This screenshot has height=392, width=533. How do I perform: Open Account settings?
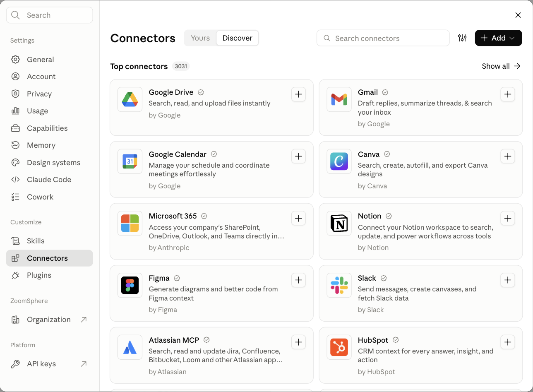[50, 77]
